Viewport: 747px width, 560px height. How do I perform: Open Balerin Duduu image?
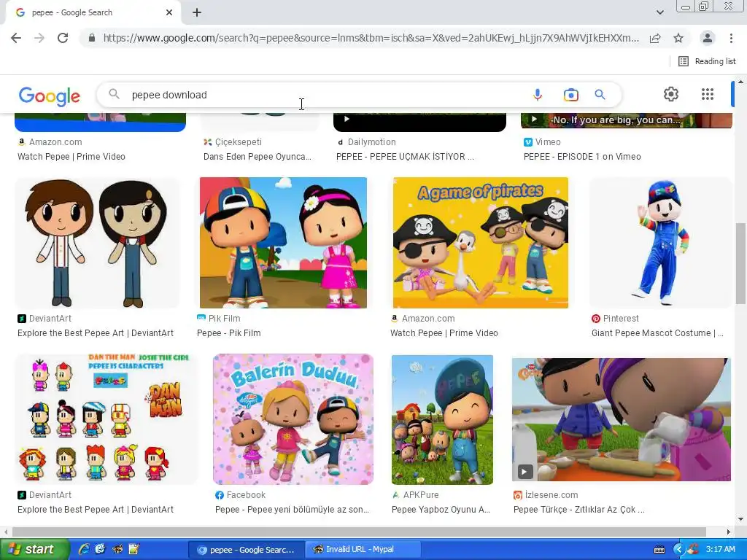pyautogui.click(x=293, y=419)
